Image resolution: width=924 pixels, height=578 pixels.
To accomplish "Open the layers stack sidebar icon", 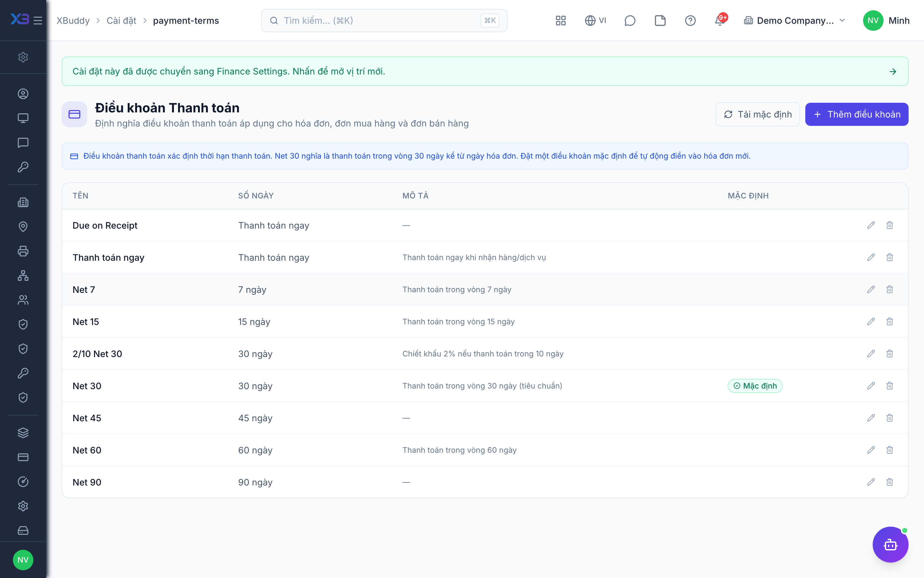I will [x=23, y=433].
